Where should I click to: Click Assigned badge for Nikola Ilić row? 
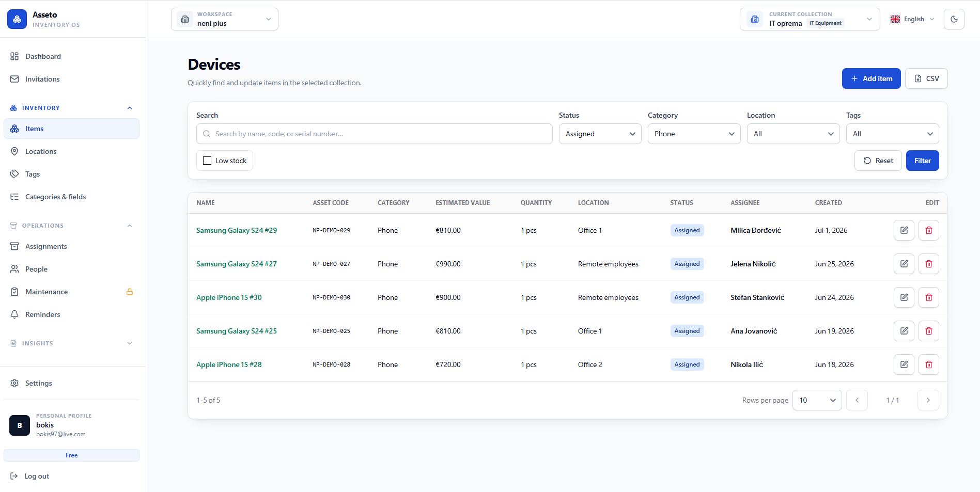pos(687,364)
